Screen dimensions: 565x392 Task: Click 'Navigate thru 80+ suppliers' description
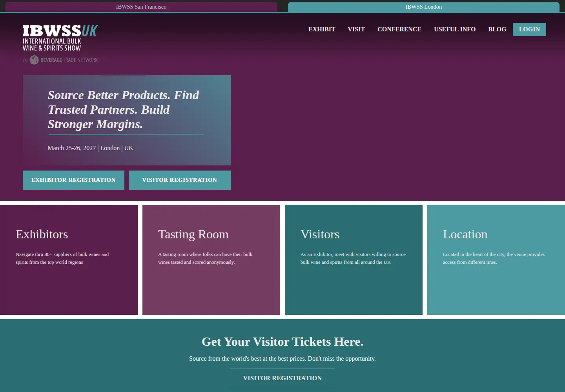62,258
